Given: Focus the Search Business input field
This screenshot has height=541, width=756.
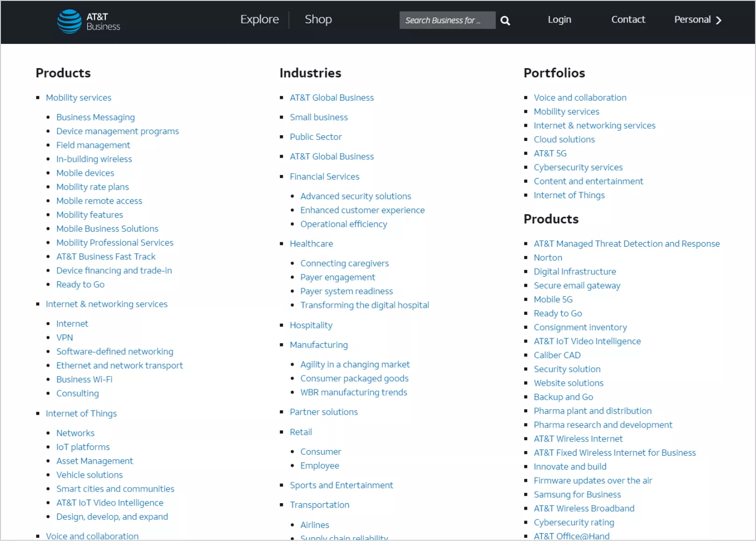Looking at the screenshot, I should point(448,20).
